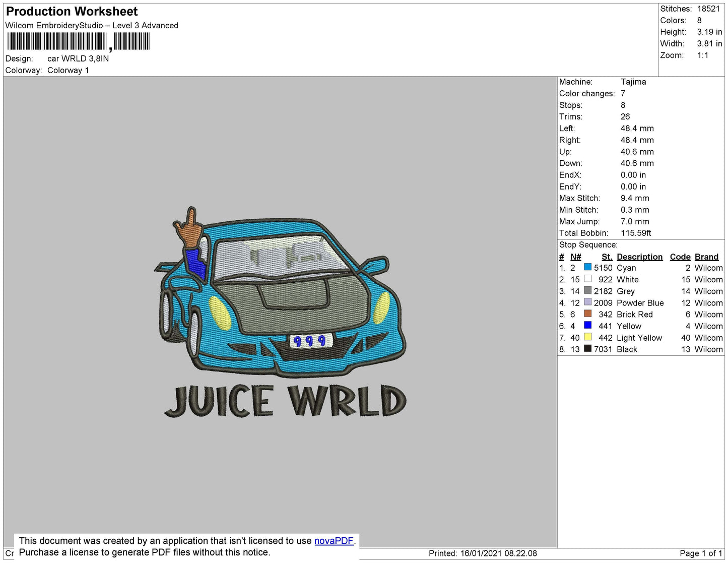Click the novaPDF hyperlink
Screen dimensions: 728x563
334,541
